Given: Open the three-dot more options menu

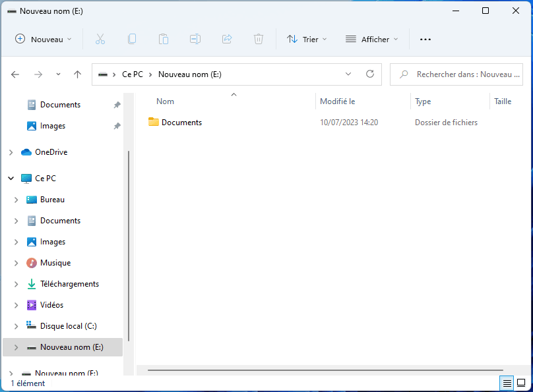Looking at the screenshot, I should [425, 40].
